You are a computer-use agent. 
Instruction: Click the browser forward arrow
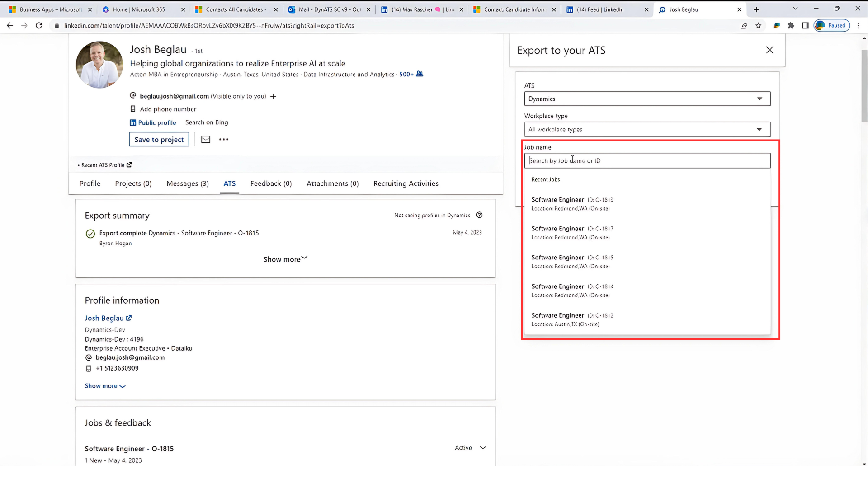pos(24,26)
